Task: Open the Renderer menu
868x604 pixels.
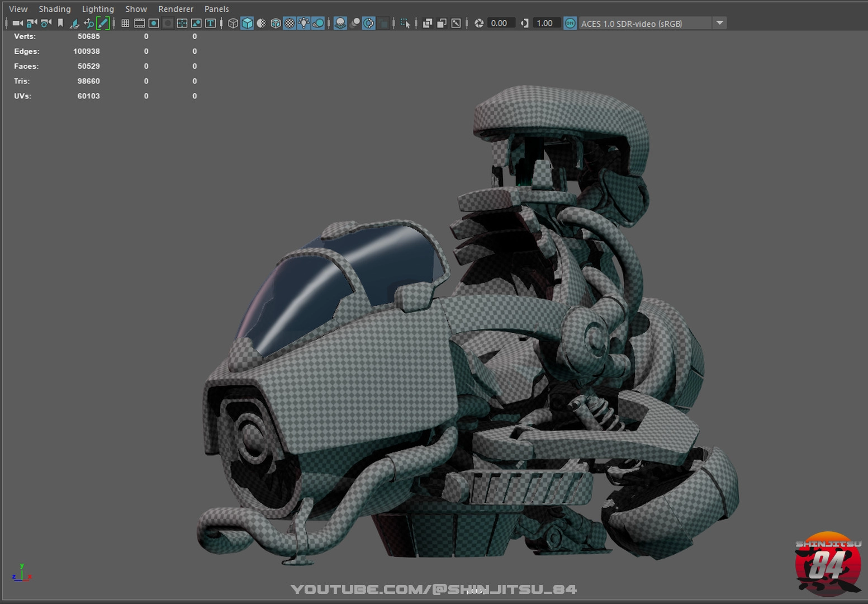Action: 176,9
